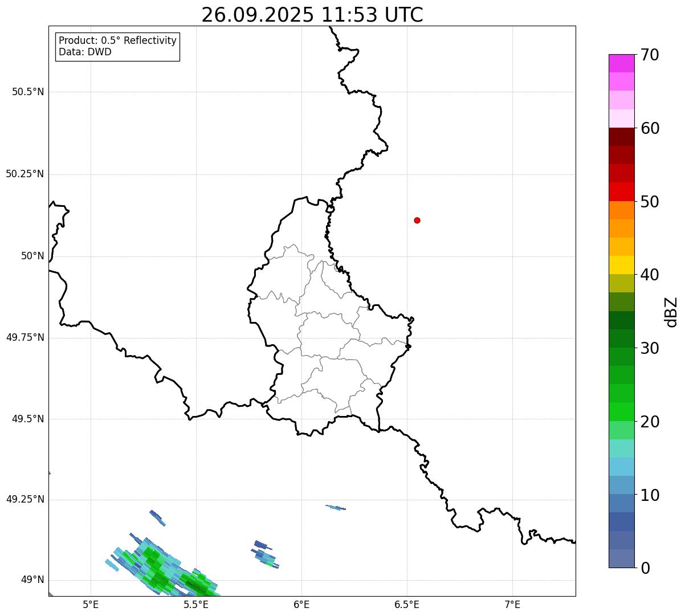
Task: Click the 40 tick on the colorbar
Action: pos(650,275)
